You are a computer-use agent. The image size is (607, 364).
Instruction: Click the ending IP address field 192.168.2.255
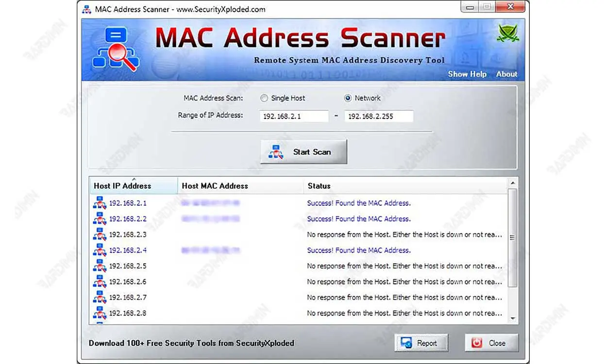pos(379,116)
